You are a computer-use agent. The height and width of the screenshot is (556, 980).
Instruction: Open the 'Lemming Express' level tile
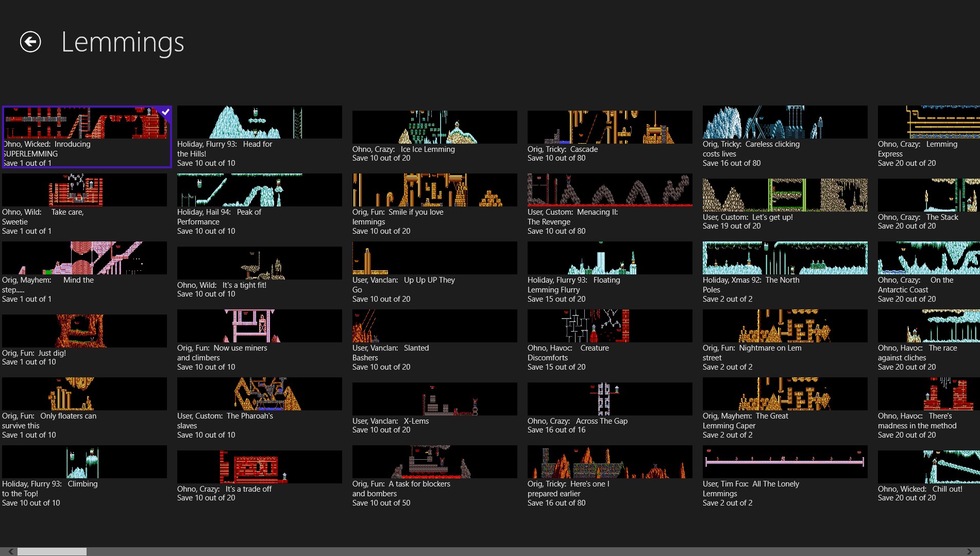929,136
